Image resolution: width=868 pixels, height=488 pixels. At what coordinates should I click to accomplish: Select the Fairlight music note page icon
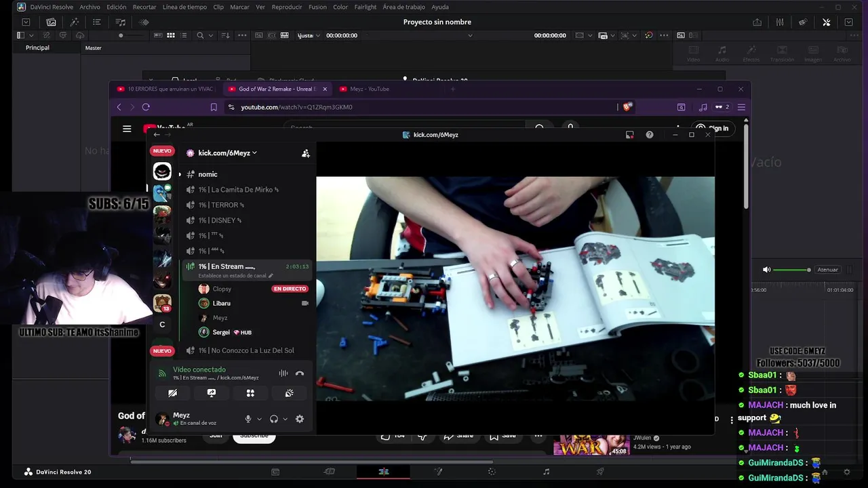tap(546, 471)
